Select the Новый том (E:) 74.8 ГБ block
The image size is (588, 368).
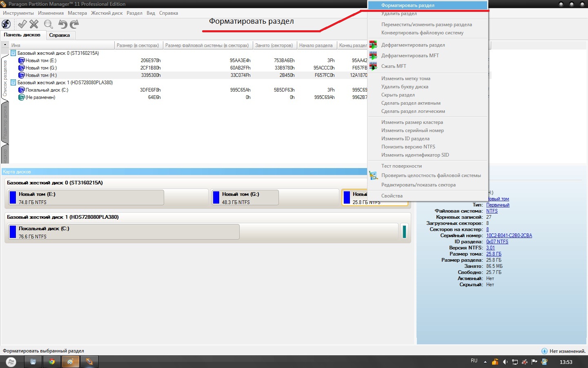tap(108, 197)
